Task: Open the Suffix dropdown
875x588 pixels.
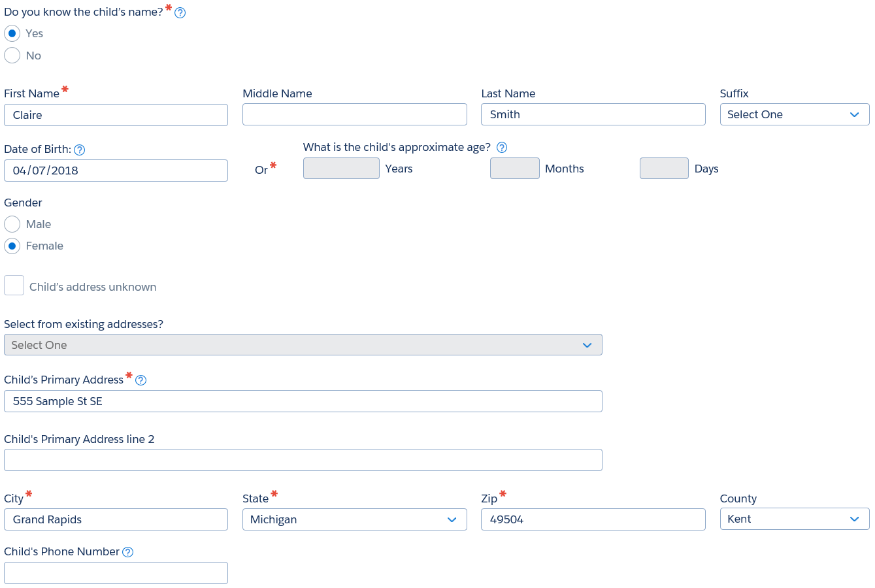Action: [x=794, y=114]
